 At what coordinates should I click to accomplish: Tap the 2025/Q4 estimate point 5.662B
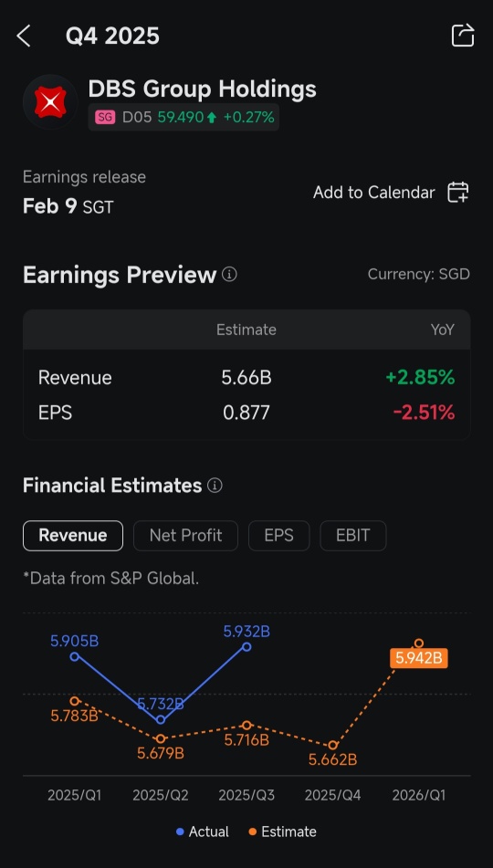[x=333, y=745]
